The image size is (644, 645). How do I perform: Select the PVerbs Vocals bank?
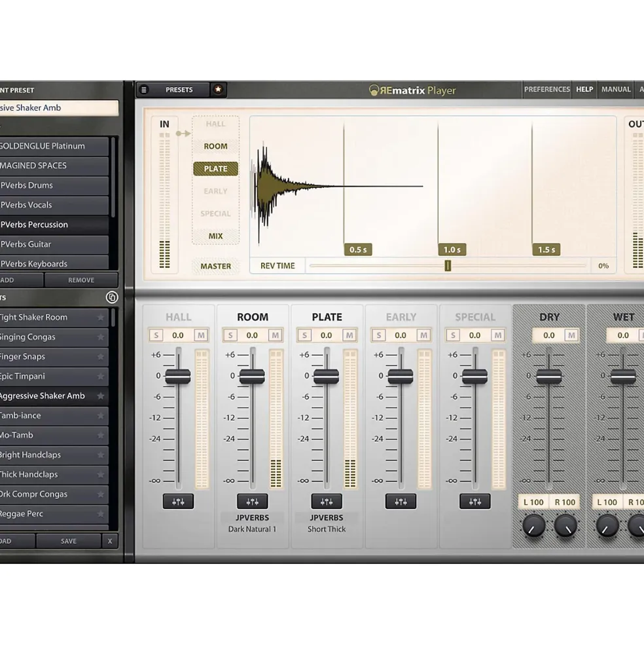coord(54,205)
